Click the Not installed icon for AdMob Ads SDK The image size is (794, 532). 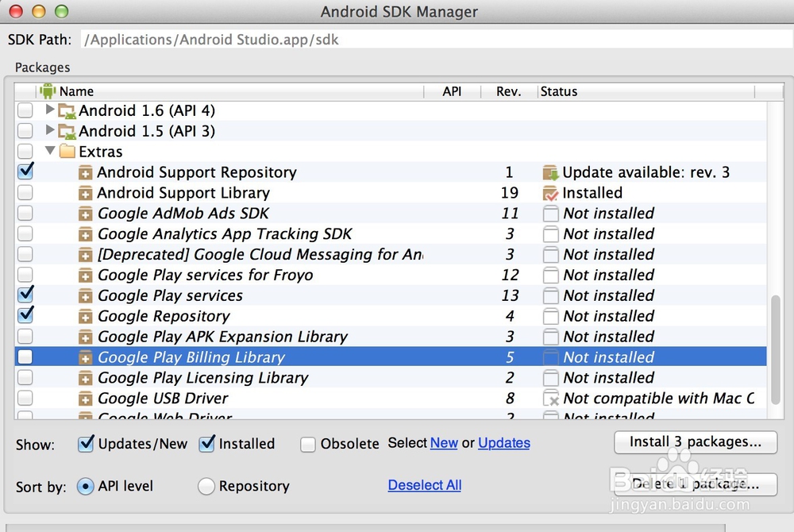point(550,214)
